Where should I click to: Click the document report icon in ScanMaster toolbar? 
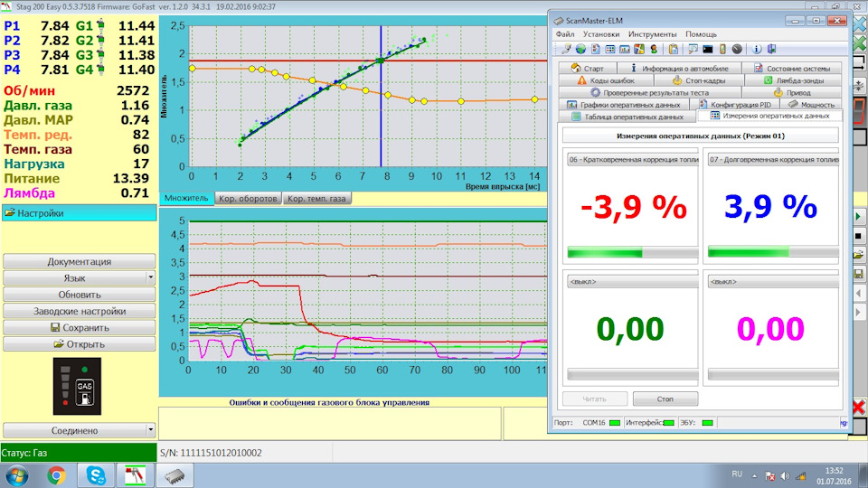pos(595,49)
